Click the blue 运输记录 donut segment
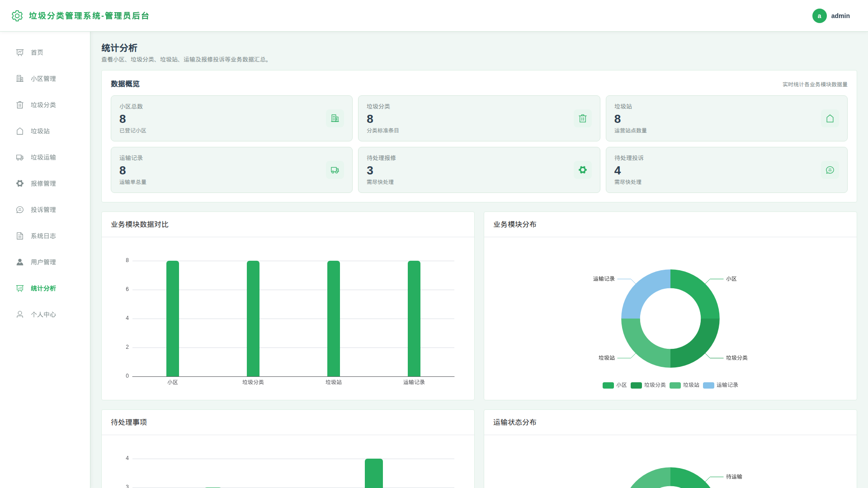 pyautogui.click(x=643, y=291)
